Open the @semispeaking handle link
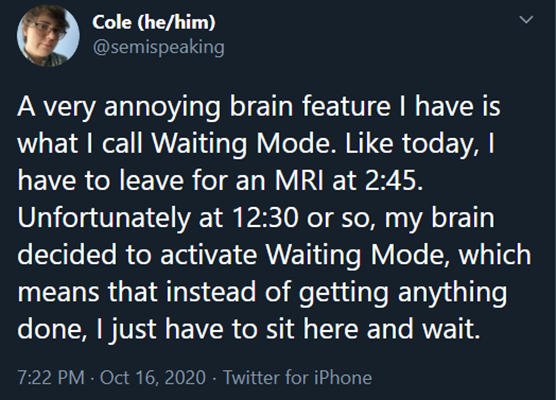 pos(159,47)
